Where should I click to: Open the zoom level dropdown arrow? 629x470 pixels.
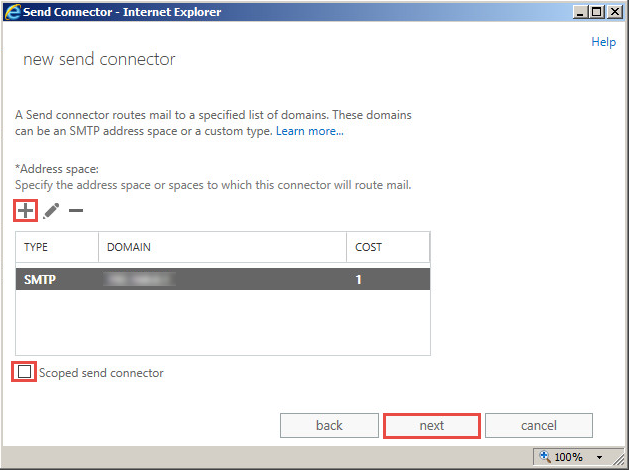click(599, 457)
